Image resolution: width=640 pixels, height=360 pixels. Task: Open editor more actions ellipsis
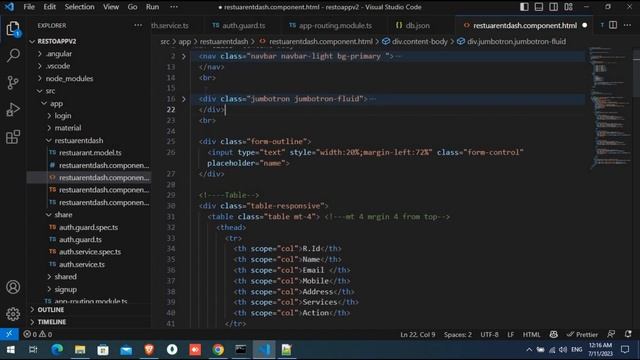tap(627, 25)
